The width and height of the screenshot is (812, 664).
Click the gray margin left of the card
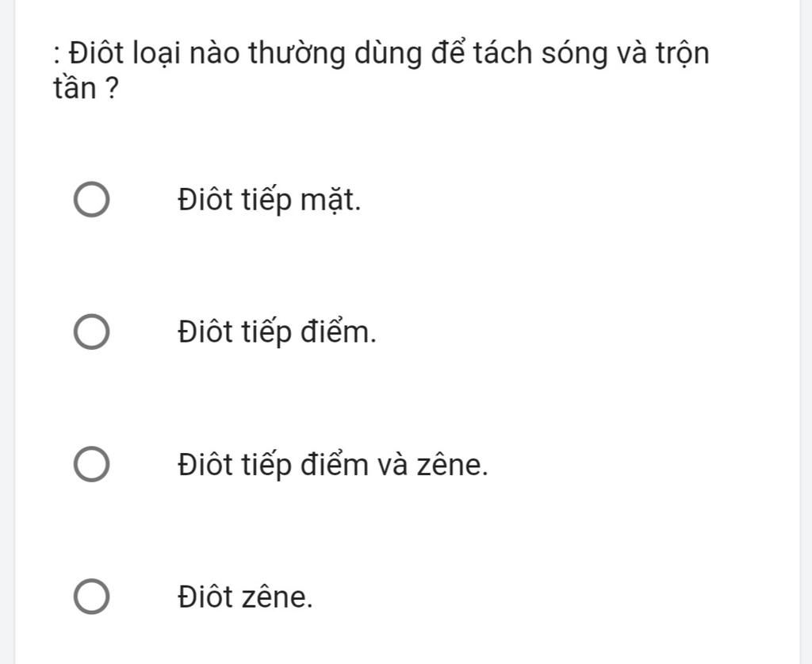coord(7,332)
